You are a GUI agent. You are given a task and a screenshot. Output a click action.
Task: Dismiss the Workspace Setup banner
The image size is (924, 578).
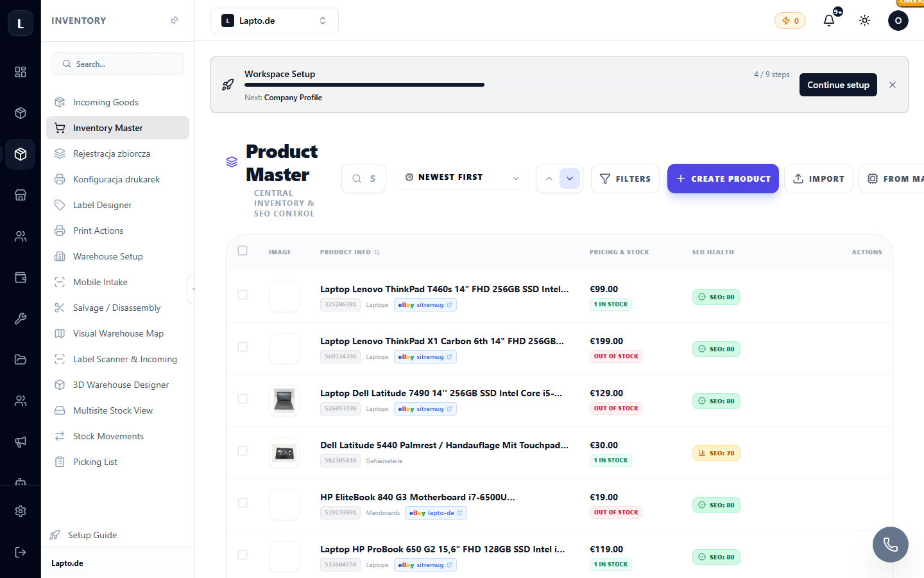(x=893, y=85)
